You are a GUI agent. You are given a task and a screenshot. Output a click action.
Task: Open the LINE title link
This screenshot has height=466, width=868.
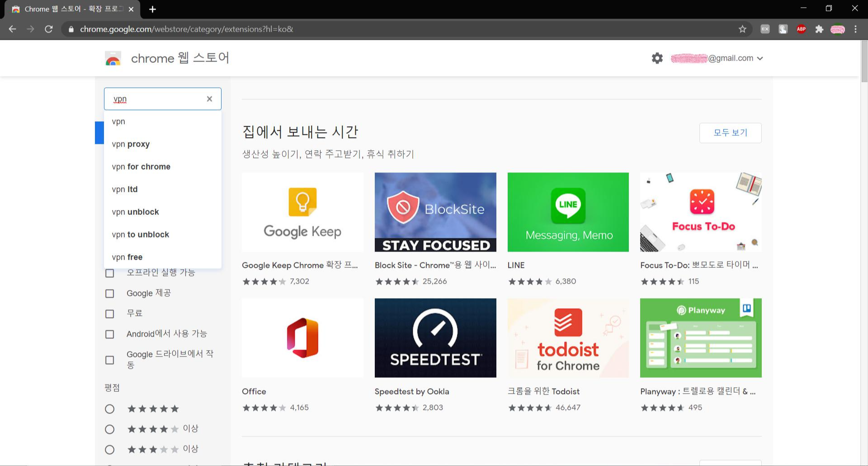516,265
